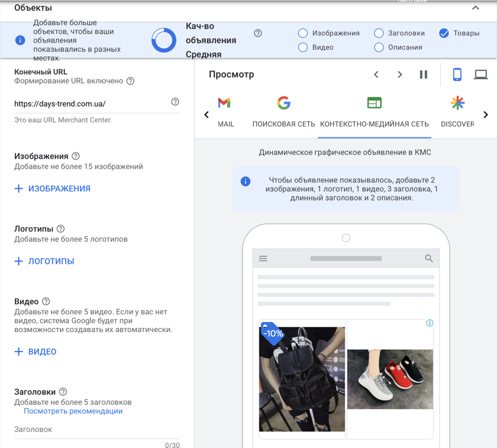
Task: Open the DISCOVER preview tab
Action: pyautogui.click(x=457, y=112)
